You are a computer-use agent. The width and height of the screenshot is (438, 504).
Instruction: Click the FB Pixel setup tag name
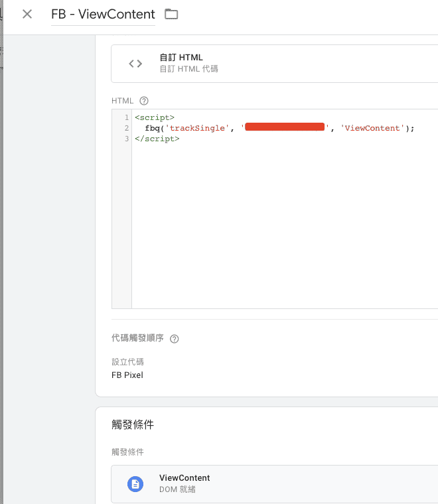click(x=127, y=375)
